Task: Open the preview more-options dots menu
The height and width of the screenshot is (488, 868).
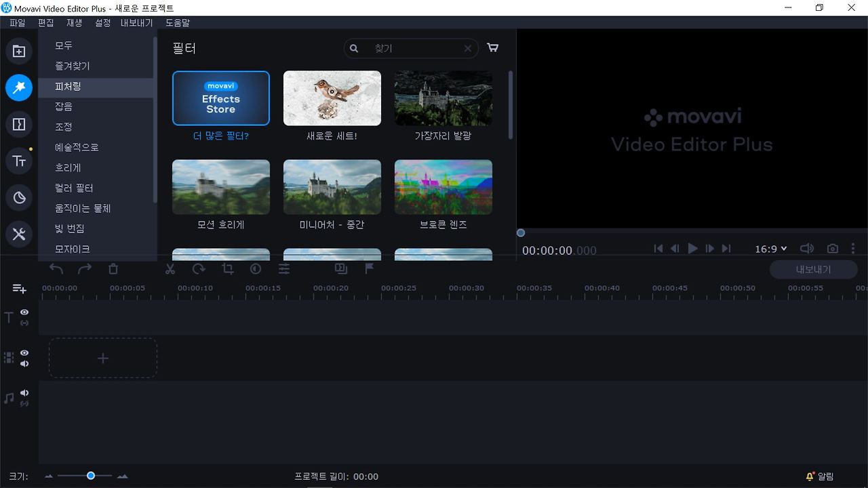Action: [x=853, y=249]
